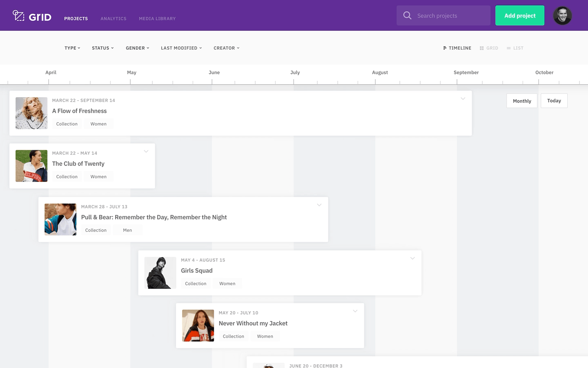The width and height of the screenshot is (588, 368).
Task: Click the Add project button
Action: coord(519,16)
